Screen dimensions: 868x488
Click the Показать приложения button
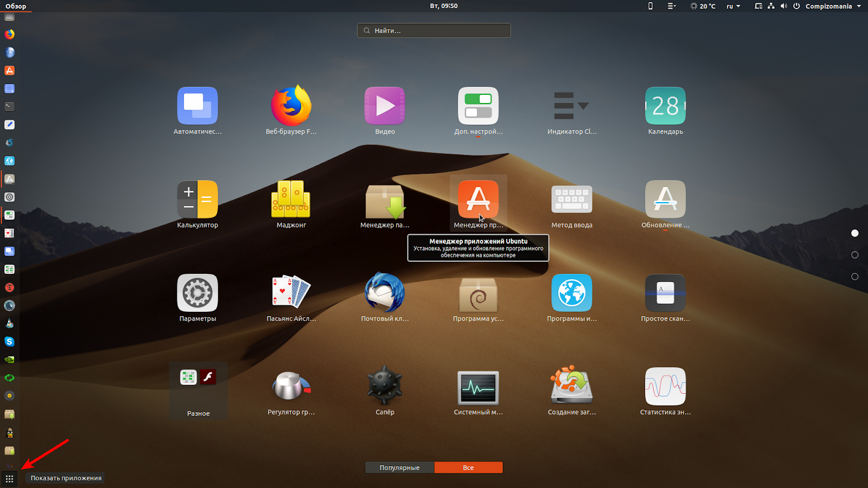[10, 478]
